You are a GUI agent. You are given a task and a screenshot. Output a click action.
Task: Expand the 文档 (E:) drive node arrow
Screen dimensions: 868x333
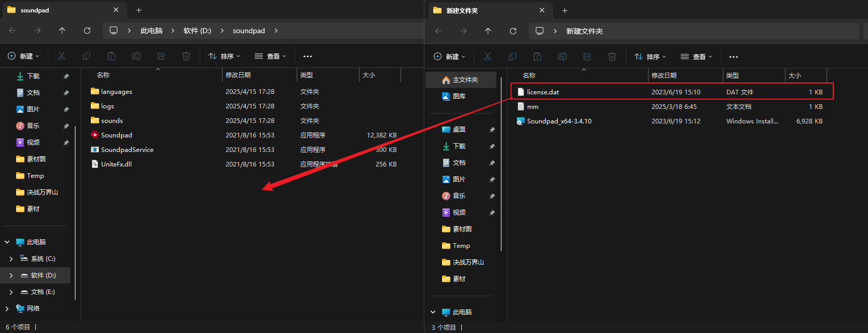coord(11,292)
